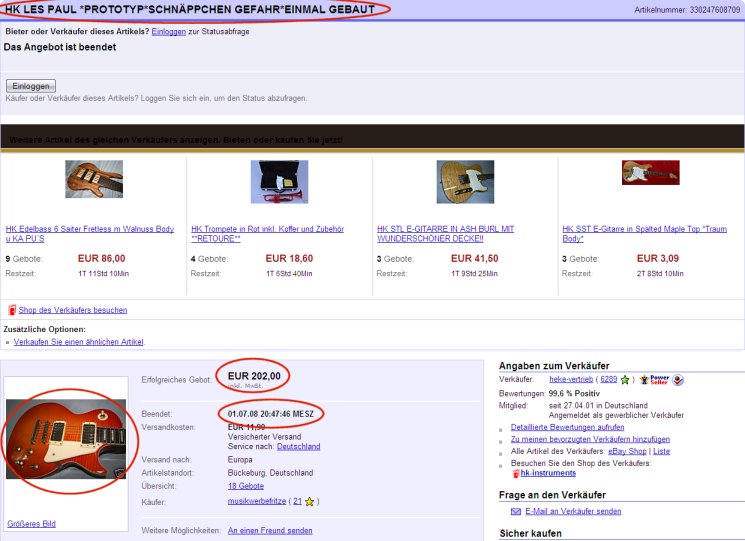This screenshot has height=541, width=745.
Task: Click the envelope icon for seller email
Action: (516, 512)
